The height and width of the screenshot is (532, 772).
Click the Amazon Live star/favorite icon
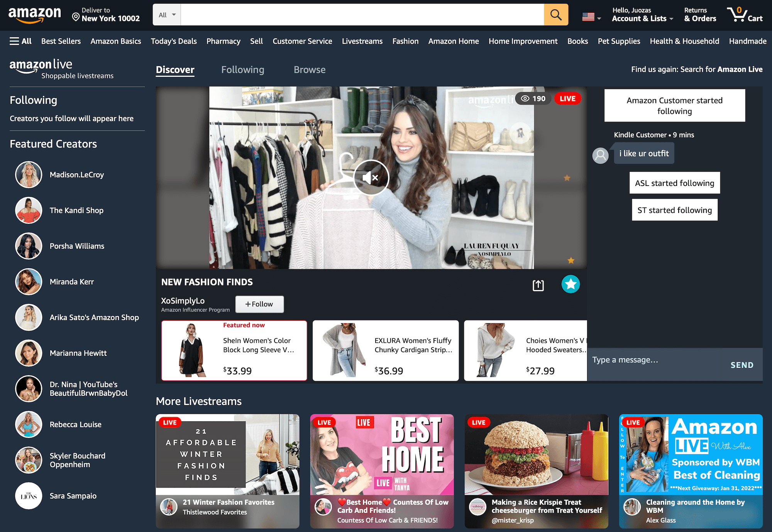tap(570, 284)
